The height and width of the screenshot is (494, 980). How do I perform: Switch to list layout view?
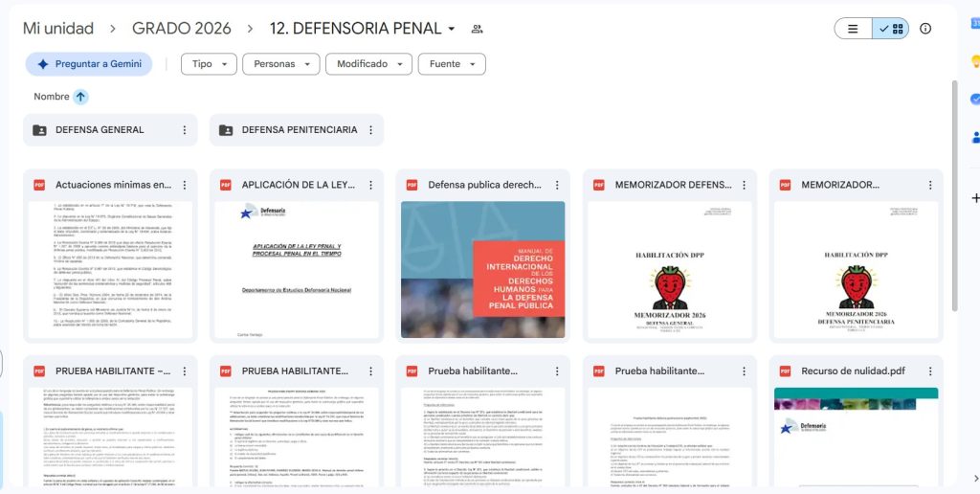[853, 29]
